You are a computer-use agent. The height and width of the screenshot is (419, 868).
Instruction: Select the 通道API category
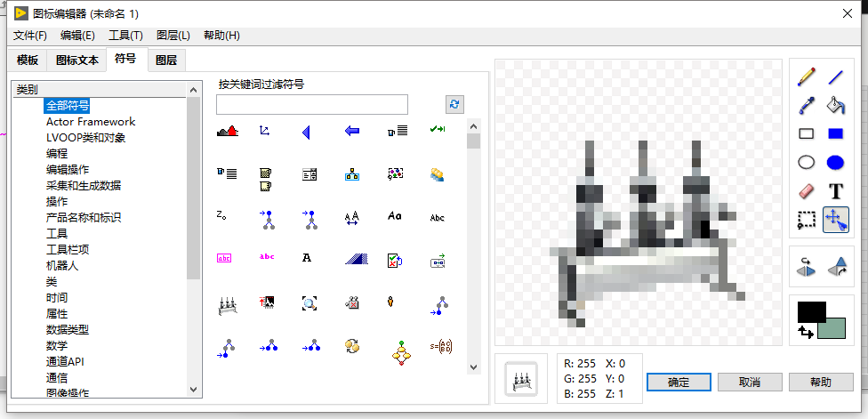pos(65,362)
